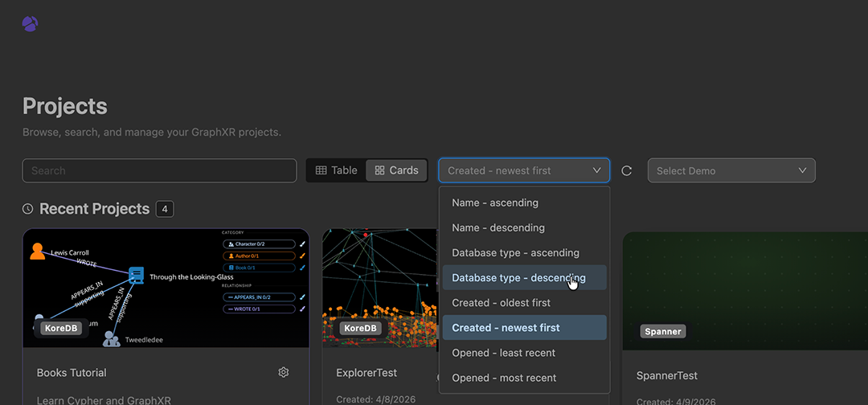Click the Books Tutorial title
Image resolution: width=868 pixels, height=405 pixels.
72,372
